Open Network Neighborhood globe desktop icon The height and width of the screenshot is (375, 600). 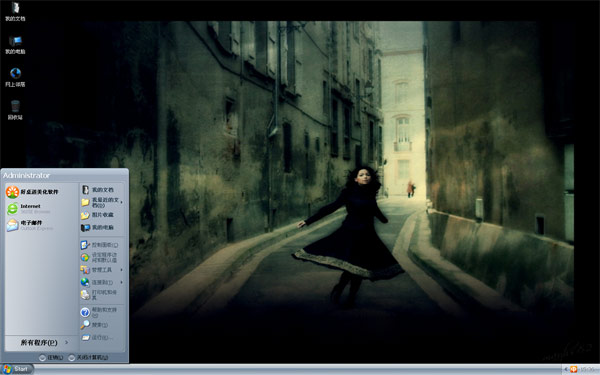point(15,77)
